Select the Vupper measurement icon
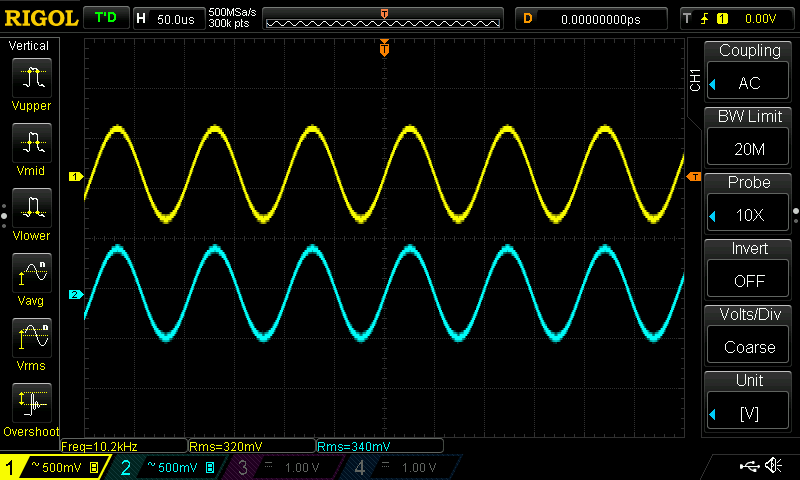800x480 pixels. click(30, 78)
